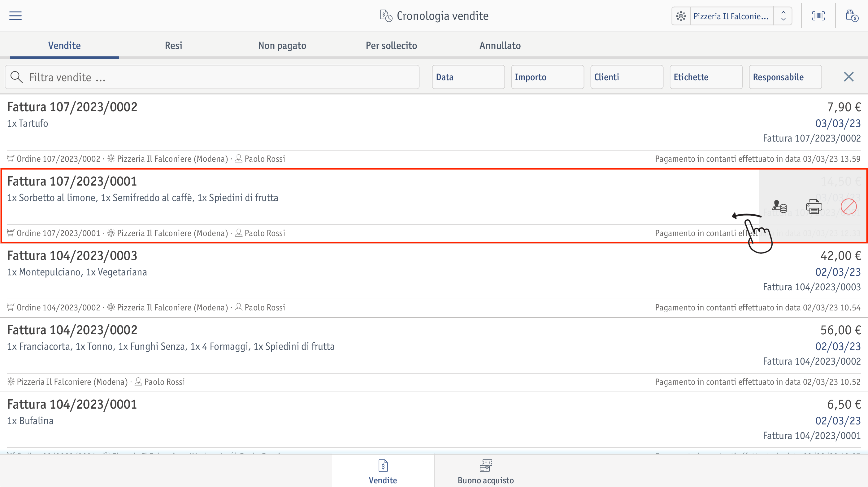Click the Franciacorta, Tonno items line
The image size is (868, 487).
171,347
